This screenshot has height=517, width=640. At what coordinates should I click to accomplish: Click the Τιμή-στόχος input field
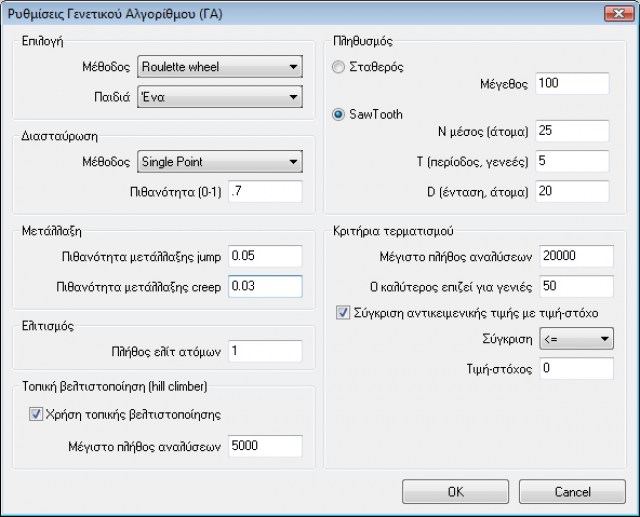pos(575,369)
